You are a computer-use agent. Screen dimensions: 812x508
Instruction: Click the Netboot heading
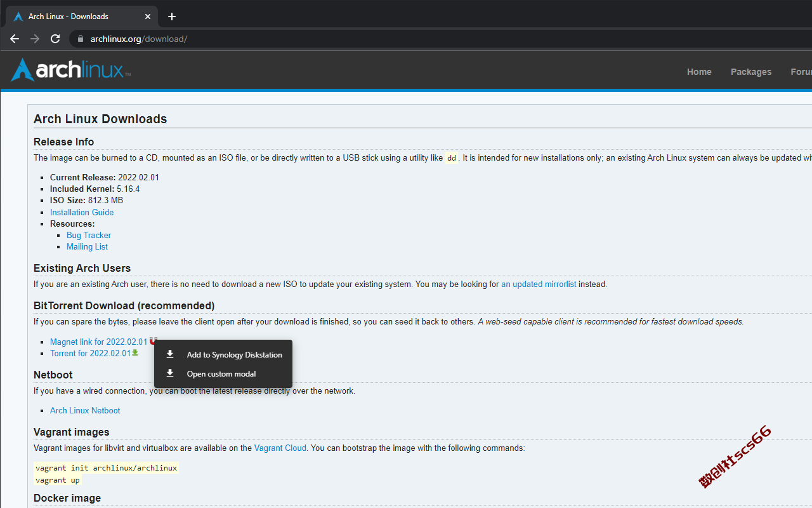click(x=53, y=375)
